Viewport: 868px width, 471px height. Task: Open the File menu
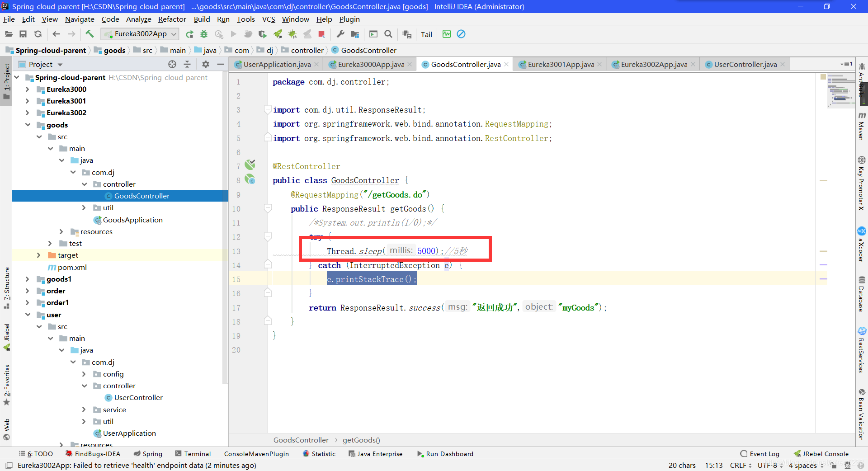[x=9, y=19]
